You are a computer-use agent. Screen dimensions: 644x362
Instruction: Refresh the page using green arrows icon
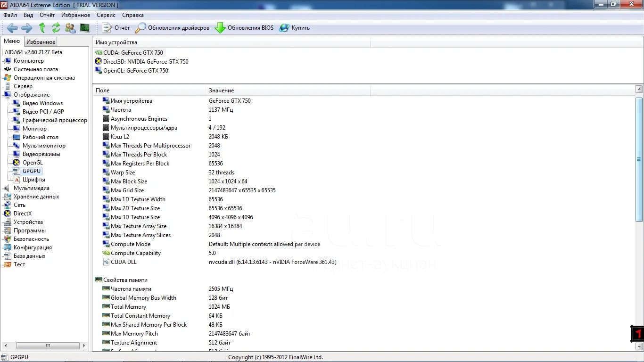pyautogui.click(x=56, y=28)
